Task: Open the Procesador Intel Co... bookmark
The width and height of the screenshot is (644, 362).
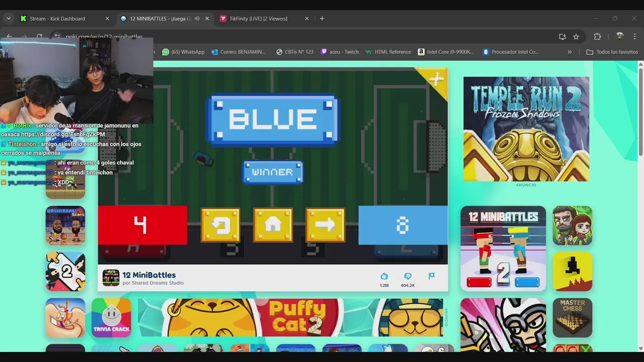Action: point(511,52)
